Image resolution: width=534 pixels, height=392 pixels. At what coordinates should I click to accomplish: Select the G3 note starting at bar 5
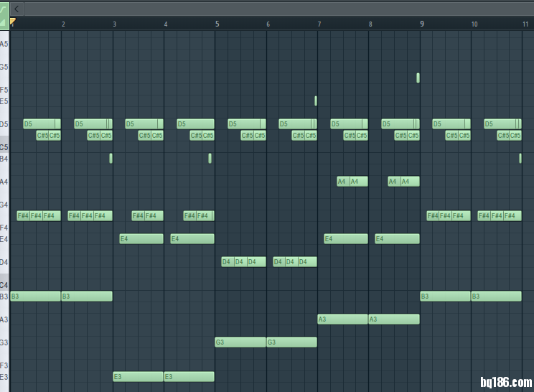[240, 342]
